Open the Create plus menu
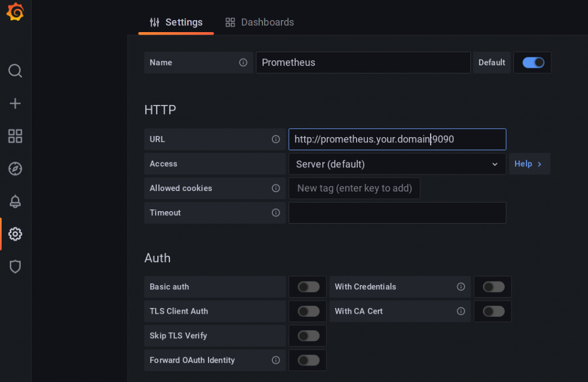The image size is (588, 382). tap(16, 103)
